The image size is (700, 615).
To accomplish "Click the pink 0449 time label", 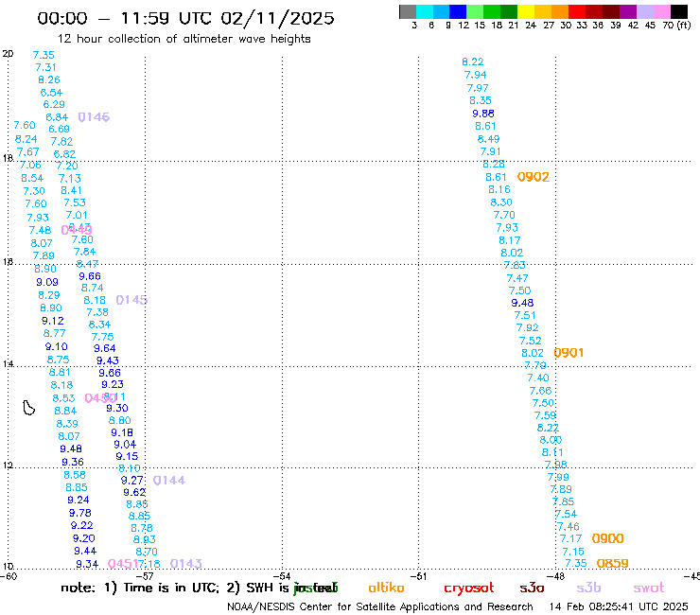I will (77, 230).
